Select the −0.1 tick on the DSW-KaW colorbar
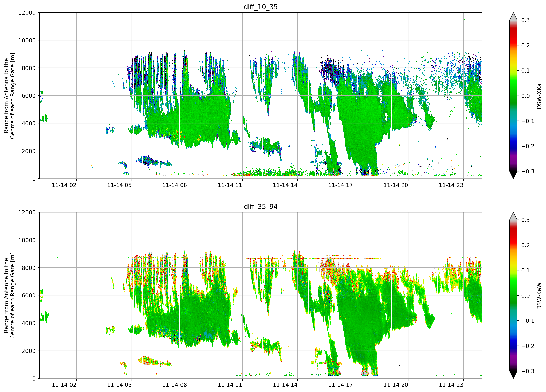 pos(528,321)
